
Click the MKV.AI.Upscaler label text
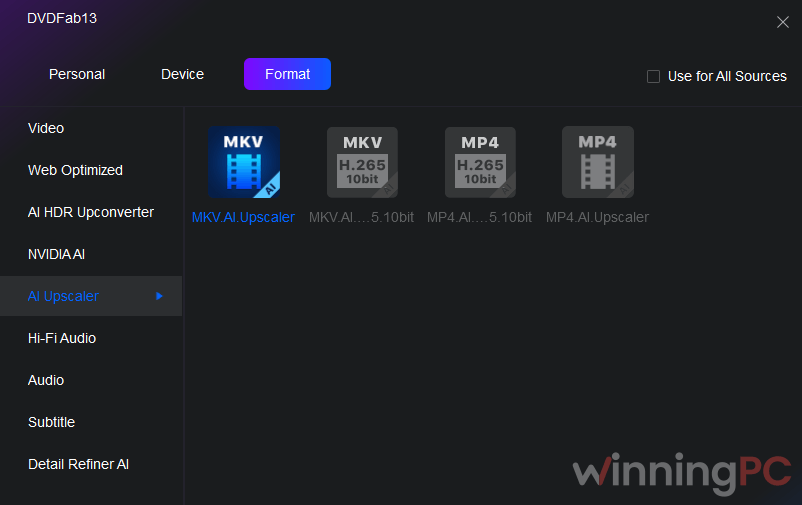[x=243, y=217]
